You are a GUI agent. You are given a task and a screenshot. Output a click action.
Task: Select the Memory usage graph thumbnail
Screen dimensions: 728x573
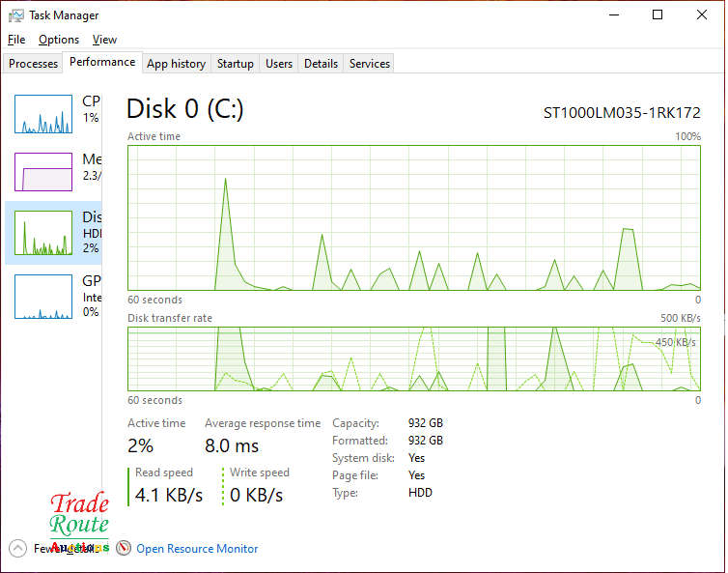pyautogui.click(x=43, y=172)
